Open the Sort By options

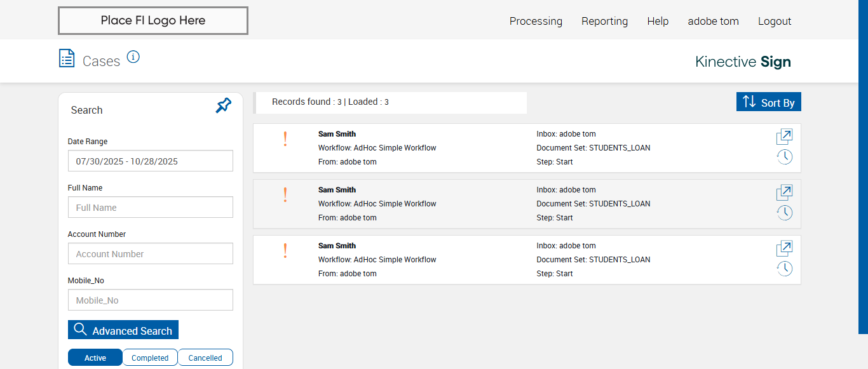click(x=769, y=102)
